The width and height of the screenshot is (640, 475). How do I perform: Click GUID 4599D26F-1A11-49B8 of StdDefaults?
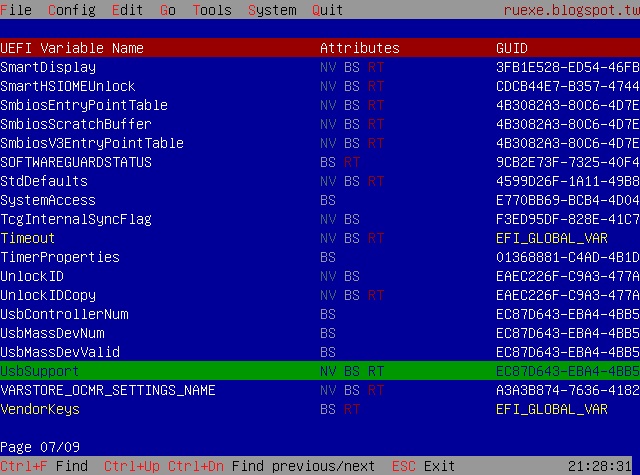[x=568, y=181]
